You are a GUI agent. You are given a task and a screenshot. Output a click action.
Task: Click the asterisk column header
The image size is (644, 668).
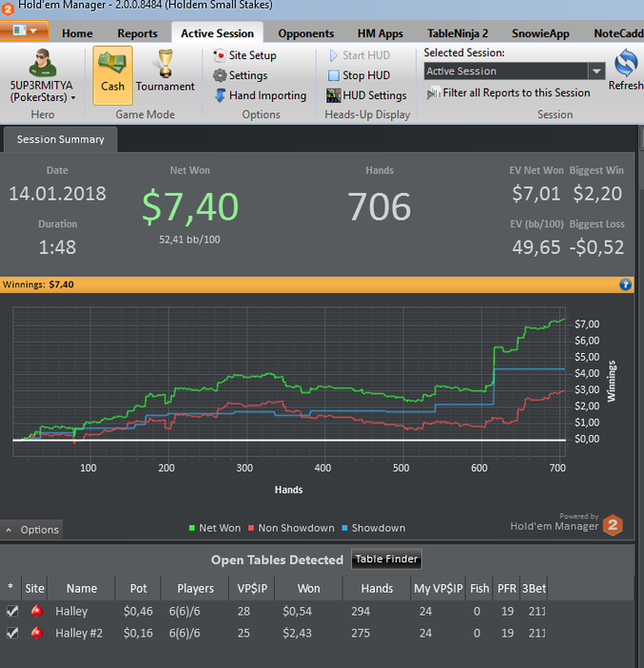point(10,588)
